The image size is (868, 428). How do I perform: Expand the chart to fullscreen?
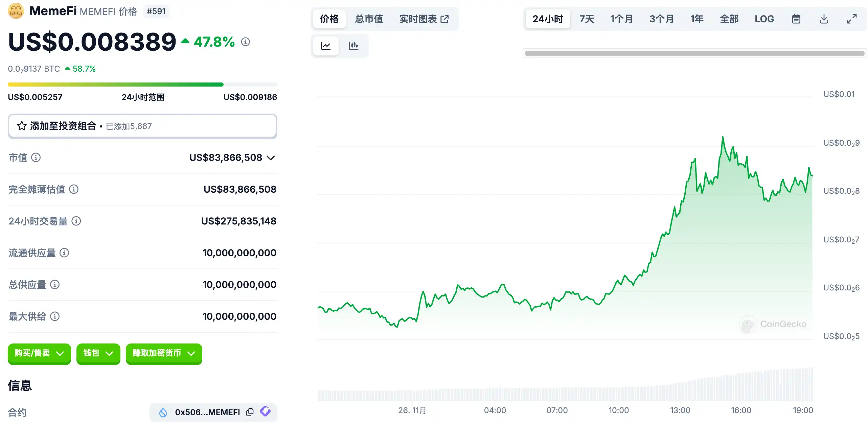tap(851, 19)
